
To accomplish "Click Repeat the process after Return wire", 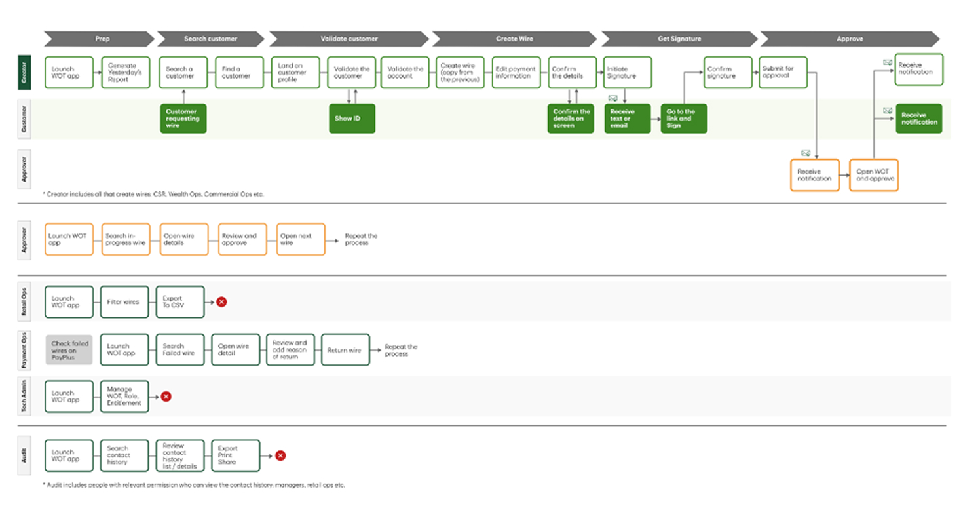I will (x=401, y=350).
